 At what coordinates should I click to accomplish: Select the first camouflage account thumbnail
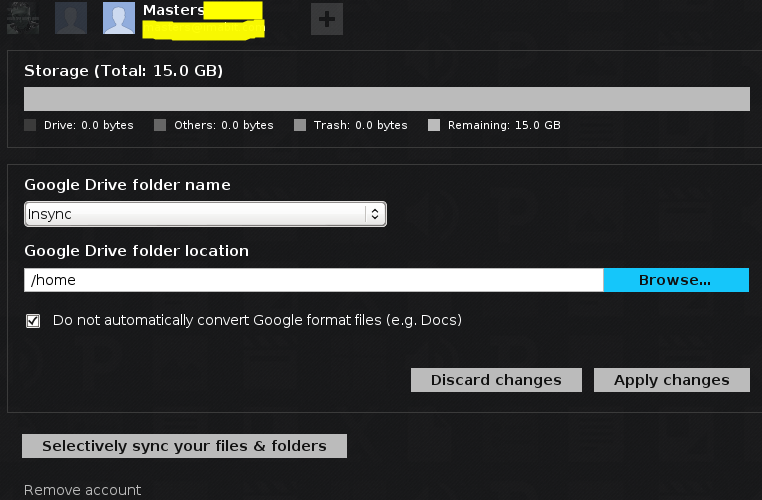pyautogui.click(x=23, y=18)
